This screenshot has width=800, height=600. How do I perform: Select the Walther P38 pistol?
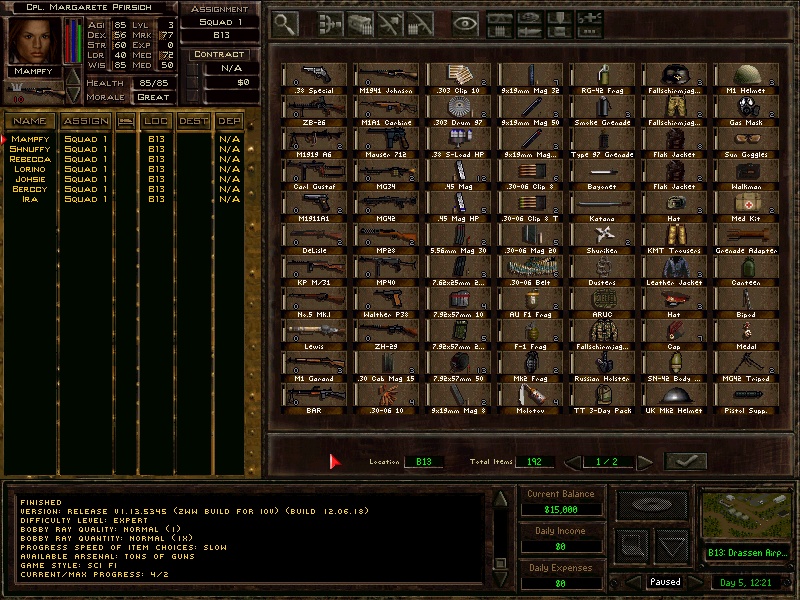click(386, 304)
